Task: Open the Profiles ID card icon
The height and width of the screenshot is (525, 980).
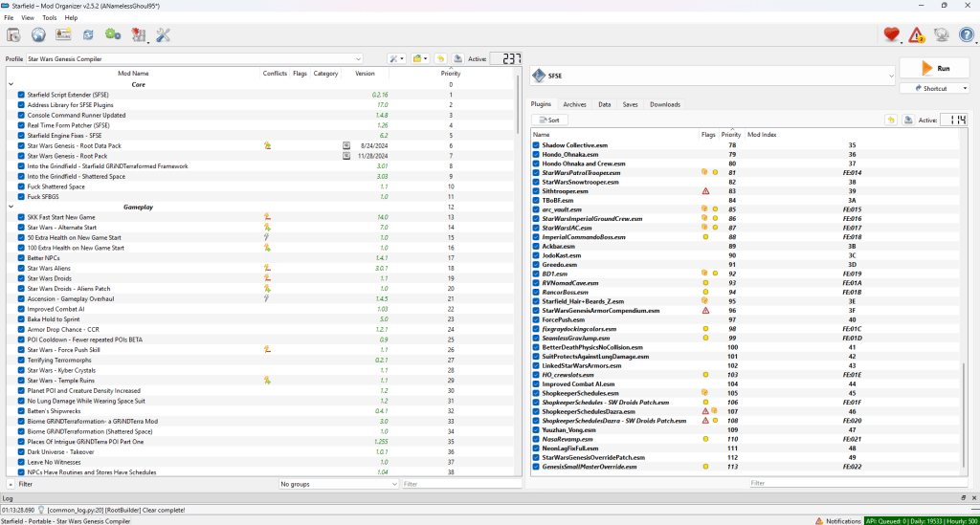Action: tap(64, 35)
